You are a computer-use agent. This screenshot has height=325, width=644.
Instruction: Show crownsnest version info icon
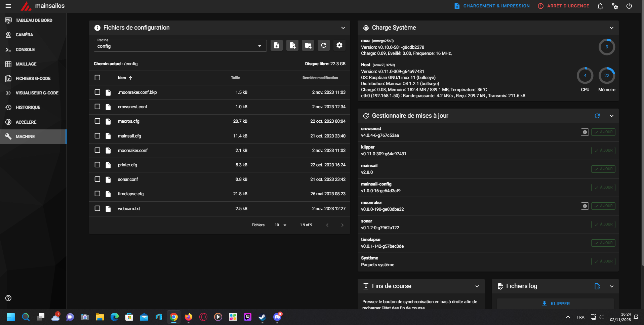(x=585, y=132)
